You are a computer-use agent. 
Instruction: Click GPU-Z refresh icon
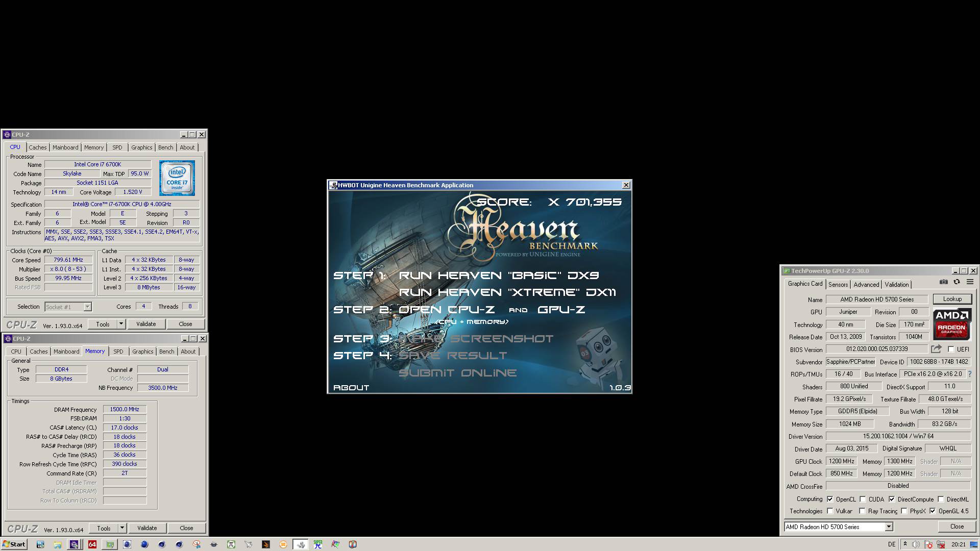pos(957,282)
